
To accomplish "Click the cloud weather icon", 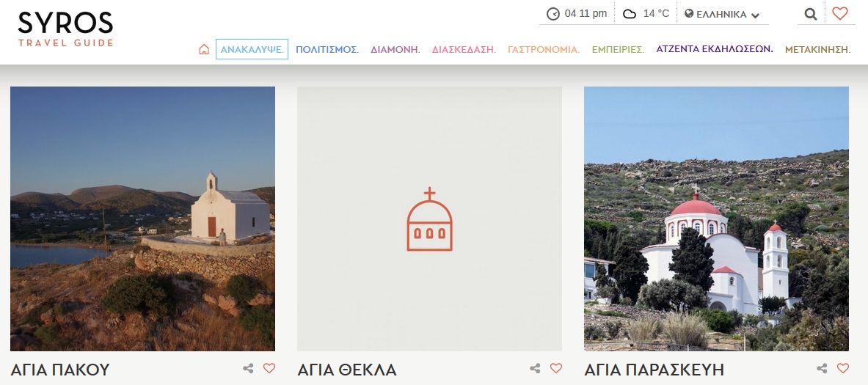I will click(x=630, y=14).
